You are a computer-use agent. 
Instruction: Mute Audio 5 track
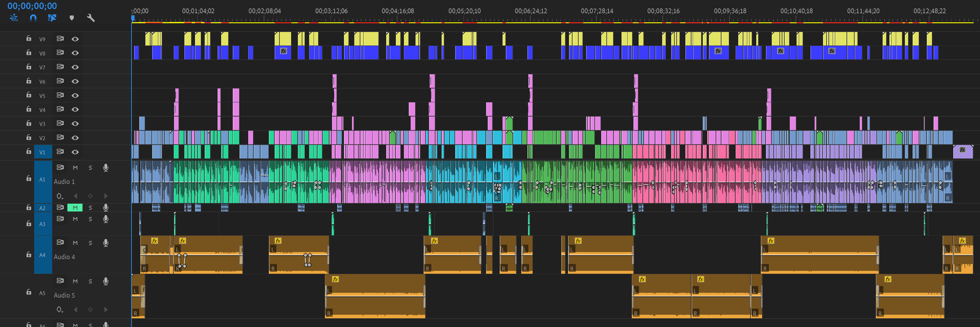point(75,281)
